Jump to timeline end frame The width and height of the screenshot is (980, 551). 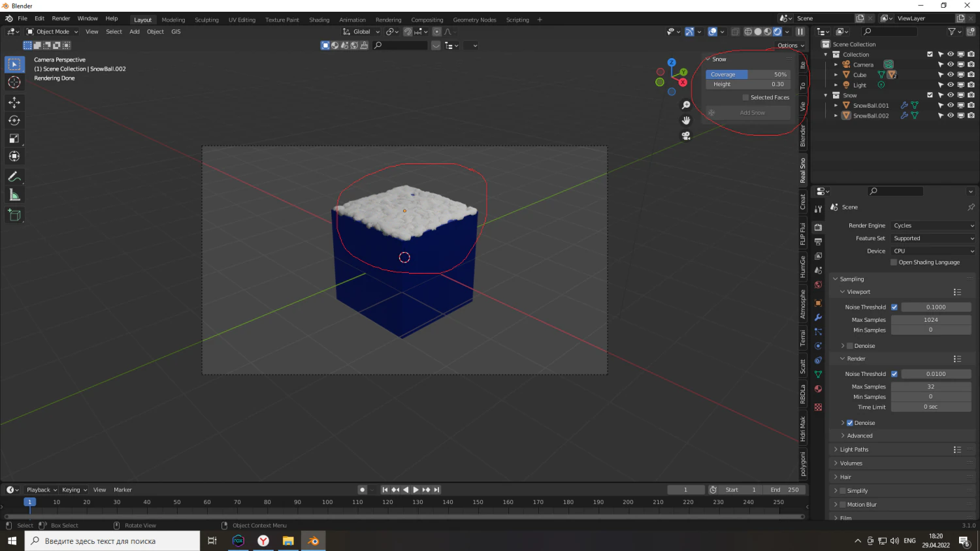tap(436, 490)
